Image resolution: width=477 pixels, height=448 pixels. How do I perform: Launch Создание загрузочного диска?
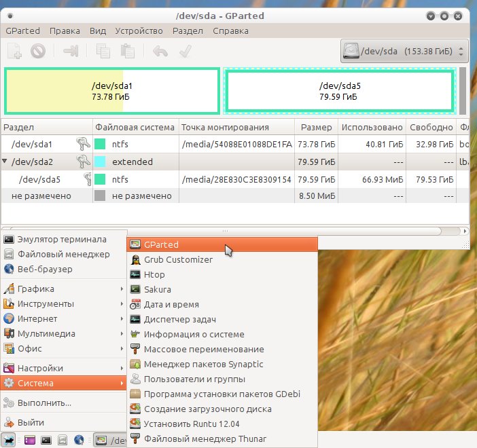(222, 409)
